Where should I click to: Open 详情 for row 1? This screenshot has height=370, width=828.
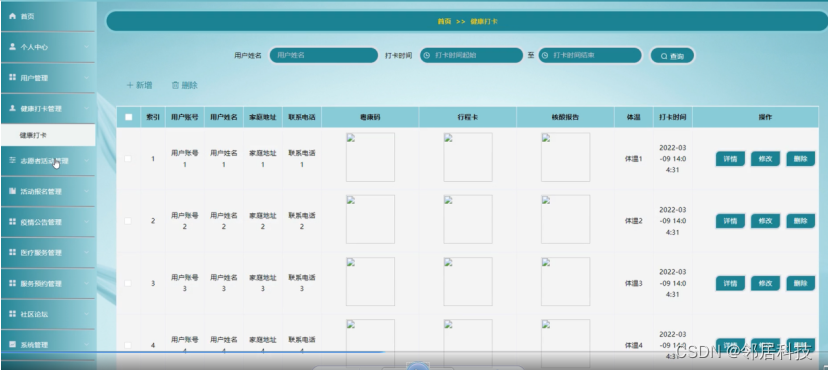coord(730,159)
